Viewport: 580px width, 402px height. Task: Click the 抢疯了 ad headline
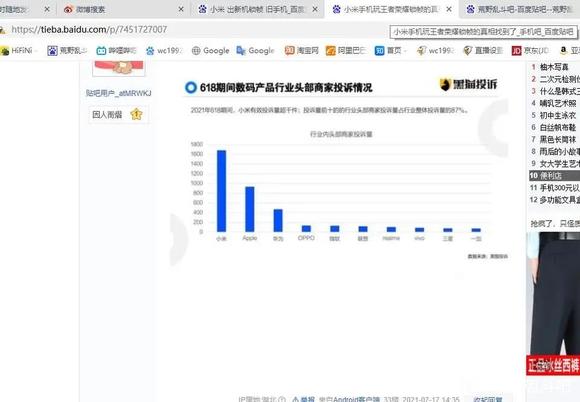tap(555, 223)
